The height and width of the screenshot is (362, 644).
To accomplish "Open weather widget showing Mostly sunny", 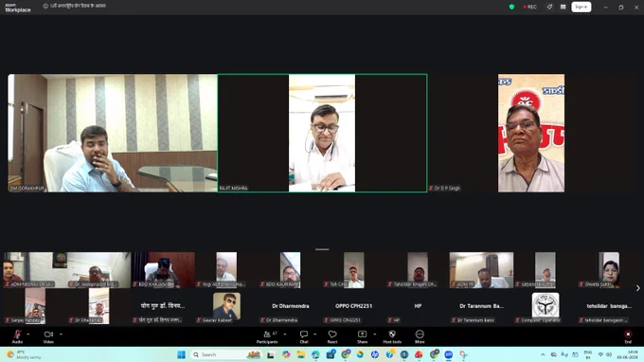I will pos(25,354).
